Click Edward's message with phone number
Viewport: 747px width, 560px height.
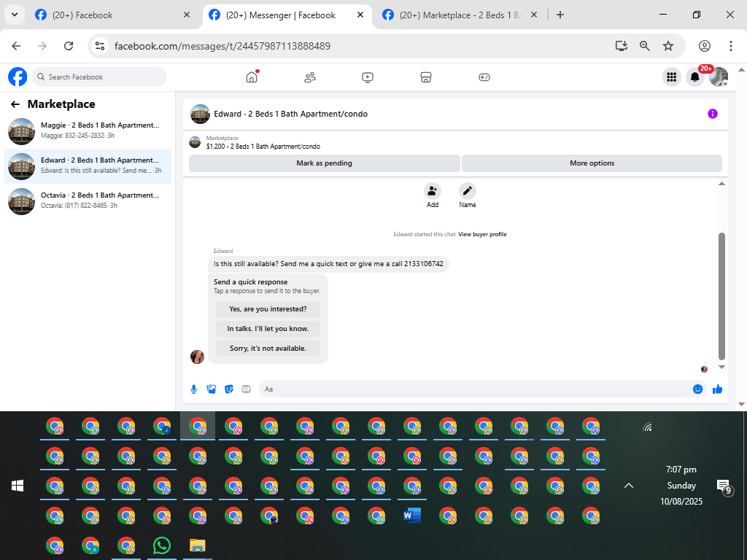point(329,264)
